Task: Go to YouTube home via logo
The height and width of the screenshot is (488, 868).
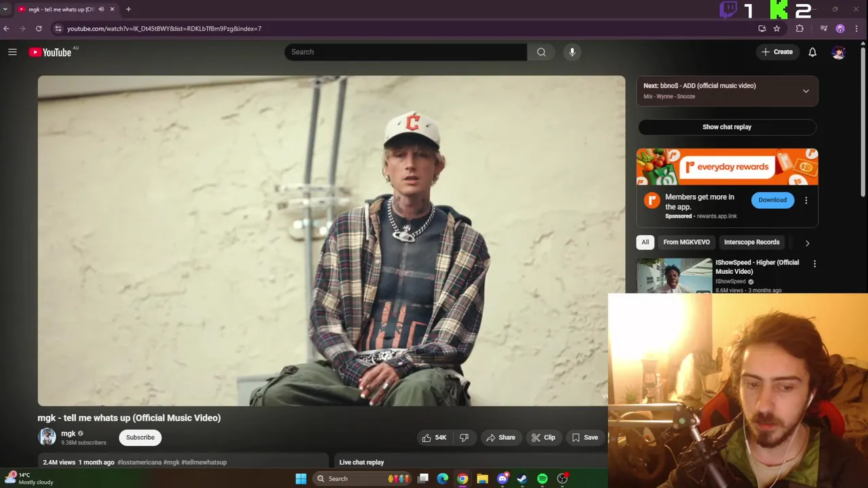Action: coord(50,52)
